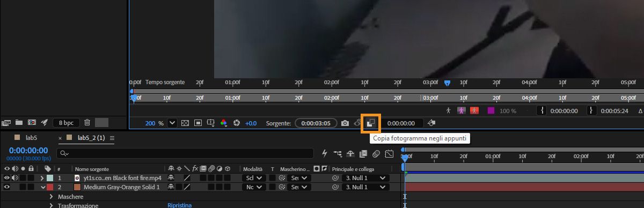Click the Sorgente timecode 0:00:03:05
The image size is (644, 208).
pos(316,123)
